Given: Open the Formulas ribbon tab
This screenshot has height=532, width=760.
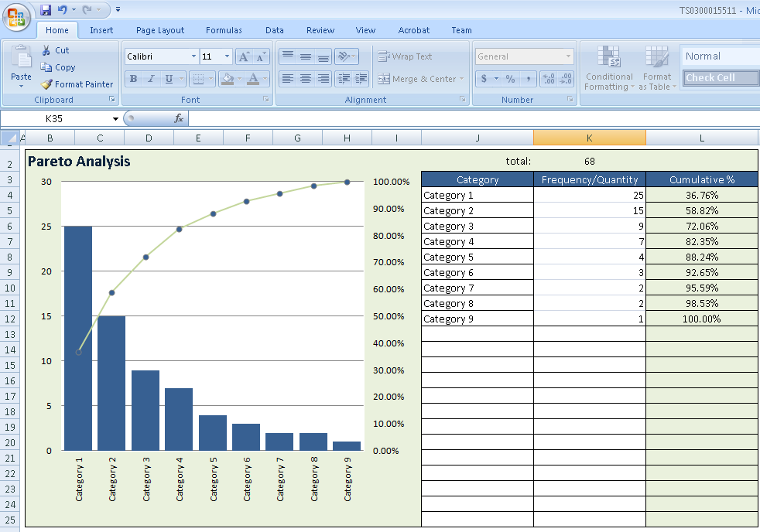Looking at the screenshot, I should click(x=224, y=30).
